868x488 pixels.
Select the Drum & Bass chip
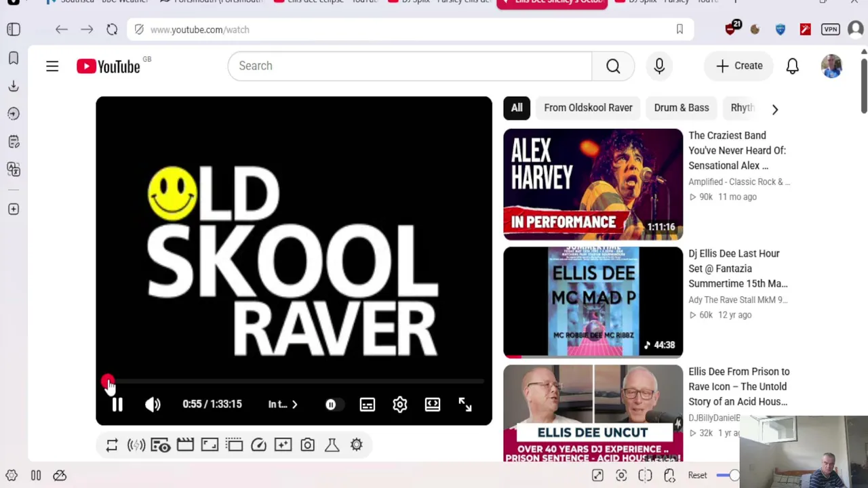coord(682,108)
